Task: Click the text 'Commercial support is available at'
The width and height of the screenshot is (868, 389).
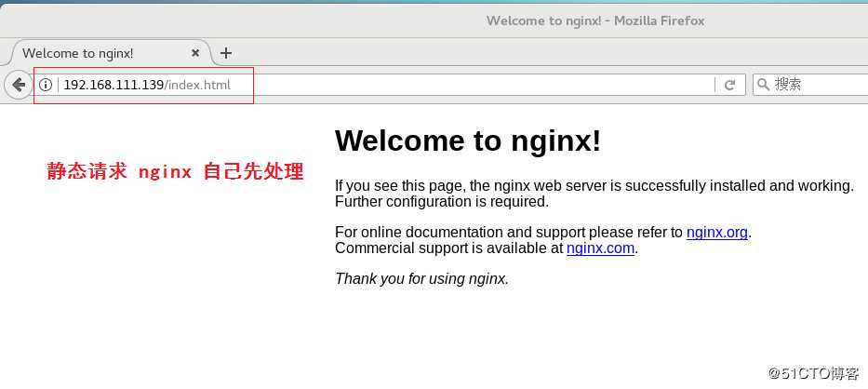Action: click(x=449, y=248)
